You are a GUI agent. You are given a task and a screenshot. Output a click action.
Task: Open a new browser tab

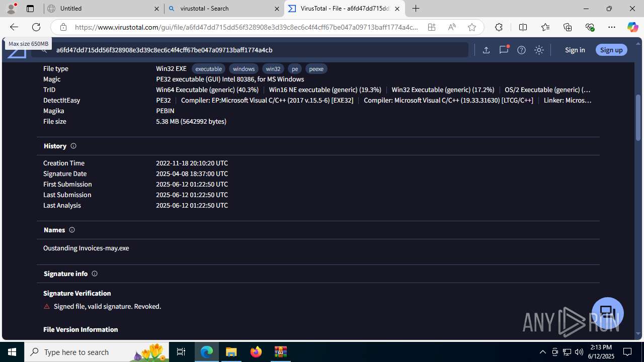click(416, 9)
